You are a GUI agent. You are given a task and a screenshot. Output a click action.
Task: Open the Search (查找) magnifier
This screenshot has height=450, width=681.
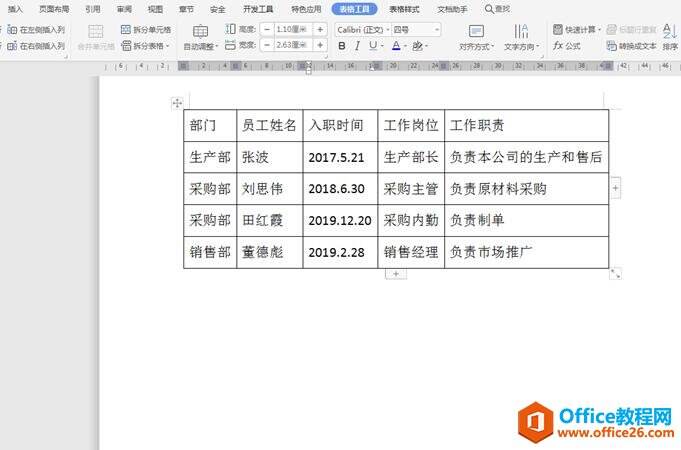click(x=497, y=9)
